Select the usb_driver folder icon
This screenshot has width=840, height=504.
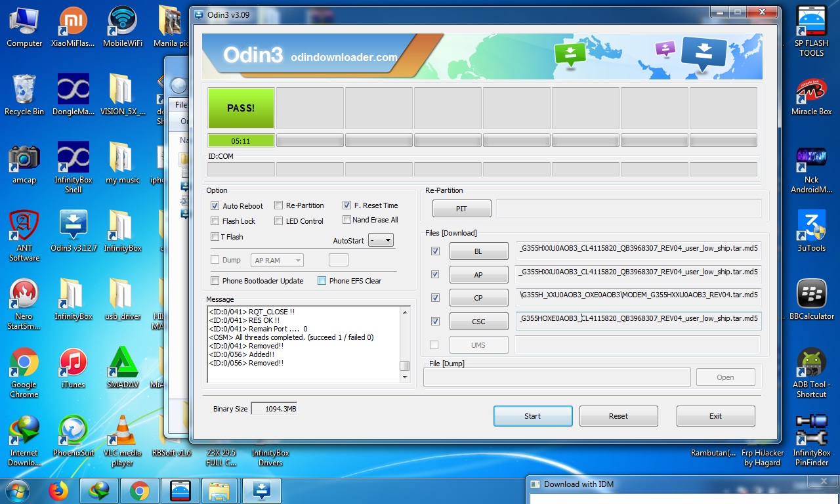coord(123,300)
